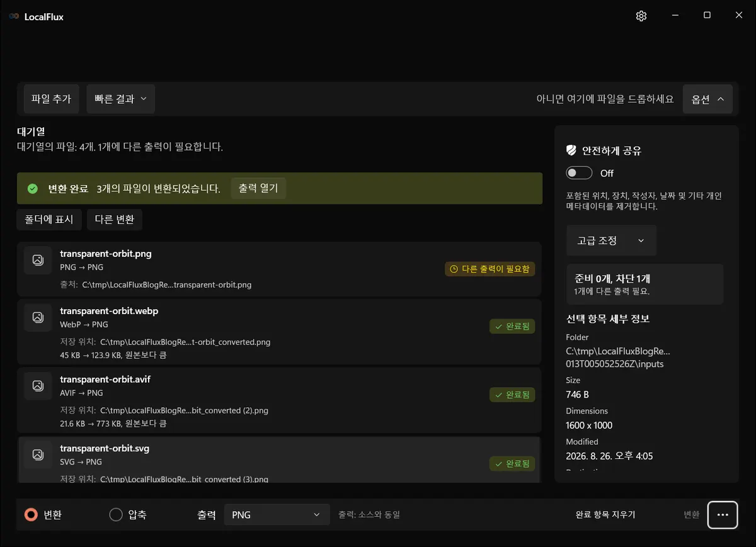Click 완료 항목 지우기

[x=605, y=515]
